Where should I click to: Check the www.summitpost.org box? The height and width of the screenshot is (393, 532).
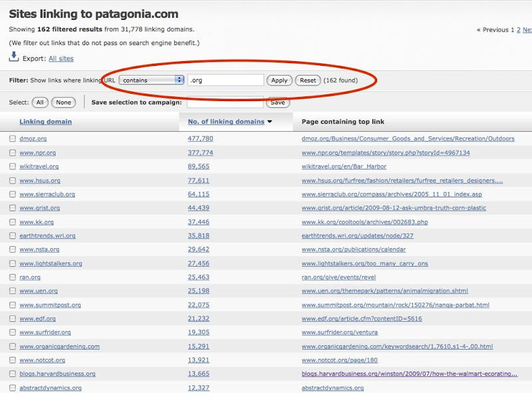(x=13, y=305)
